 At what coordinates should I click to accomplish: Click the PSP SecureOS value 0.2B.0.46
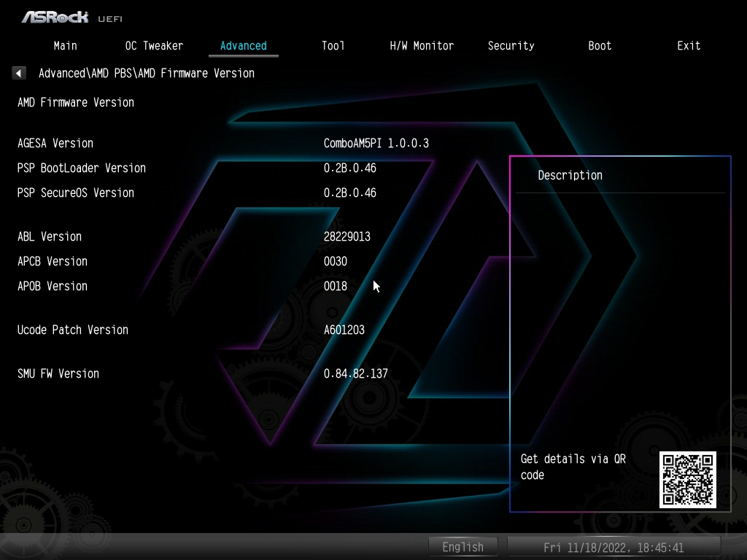[349, 192]
